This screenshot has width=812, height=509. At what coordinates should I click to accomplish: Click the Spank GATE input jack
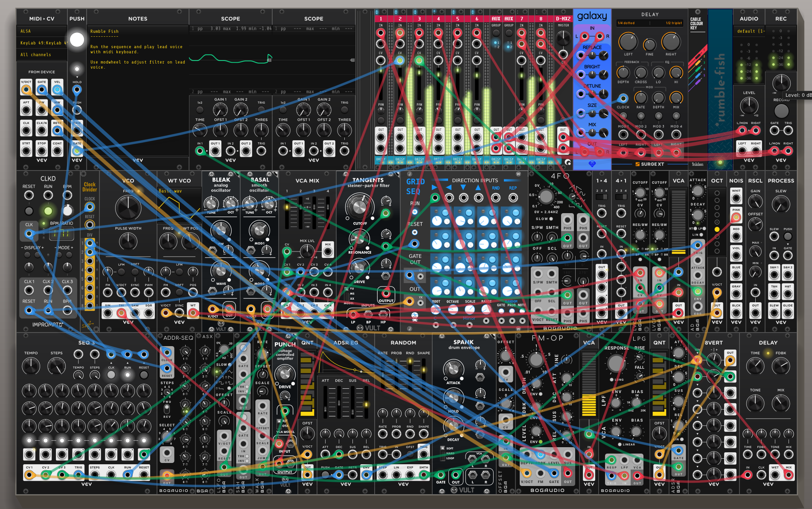pos(441,474)
